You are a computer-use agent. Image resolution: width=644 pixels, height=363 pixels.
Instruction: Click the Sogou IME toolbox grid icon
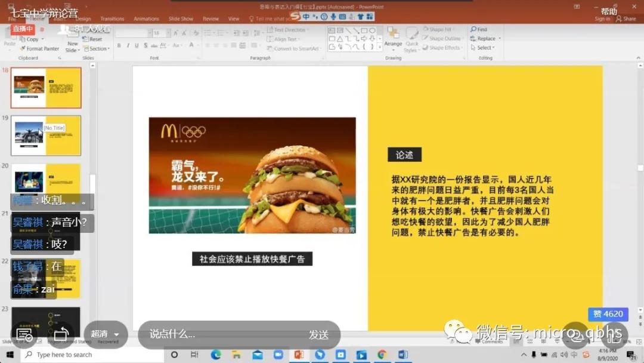tap(370, 17)
